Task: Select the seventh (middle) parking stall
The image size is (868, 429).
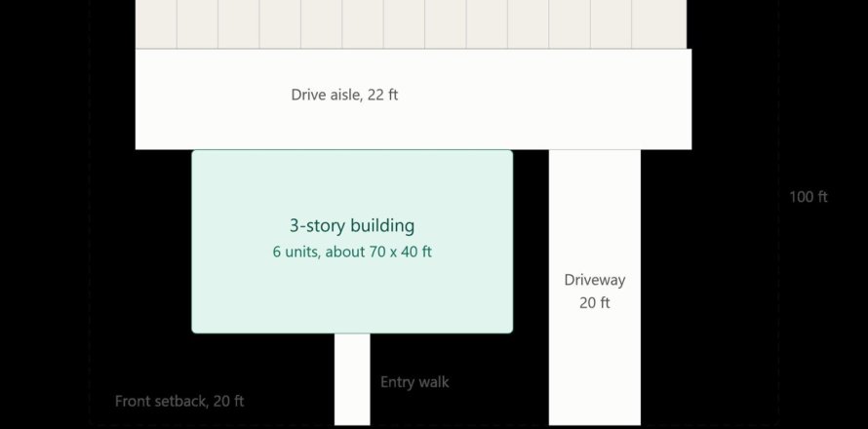Action: tap(404, 23)
